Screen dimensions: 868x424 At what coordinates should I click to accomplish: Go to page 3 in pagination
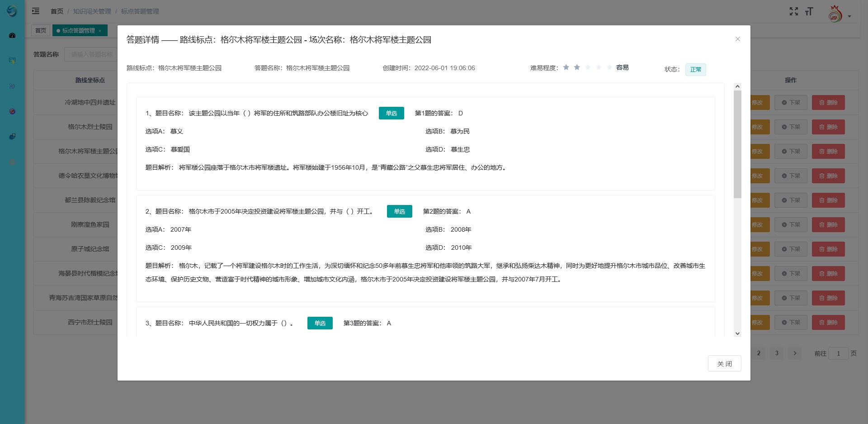[777, 353]
